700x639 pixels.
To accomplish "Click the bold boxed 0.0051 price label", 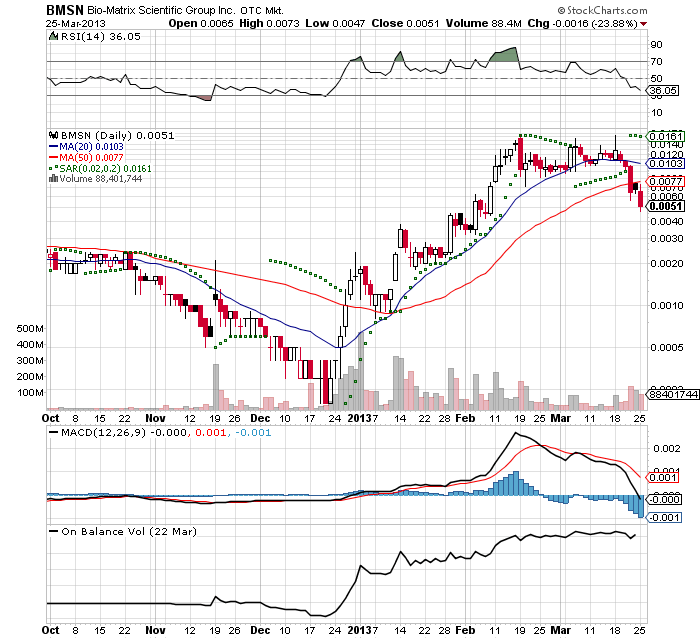I will tap(666, 206).
